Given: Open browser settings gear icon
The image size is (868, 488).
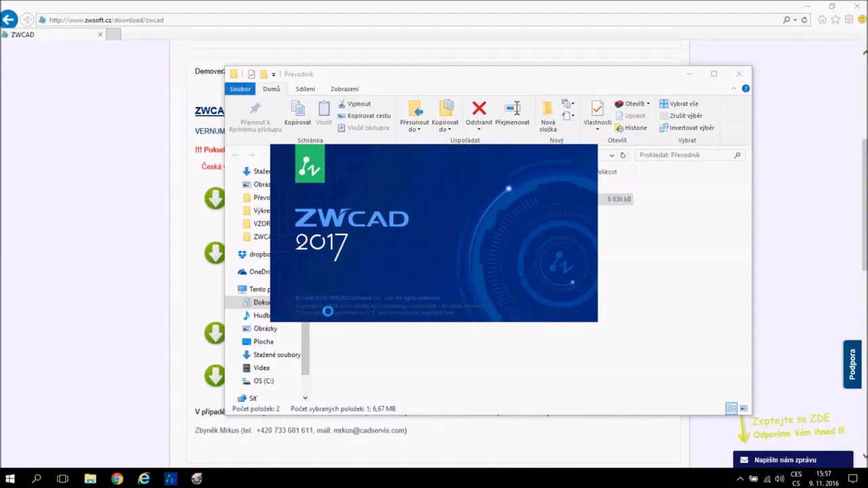Looking at the screenshot, I should [850, 20].
